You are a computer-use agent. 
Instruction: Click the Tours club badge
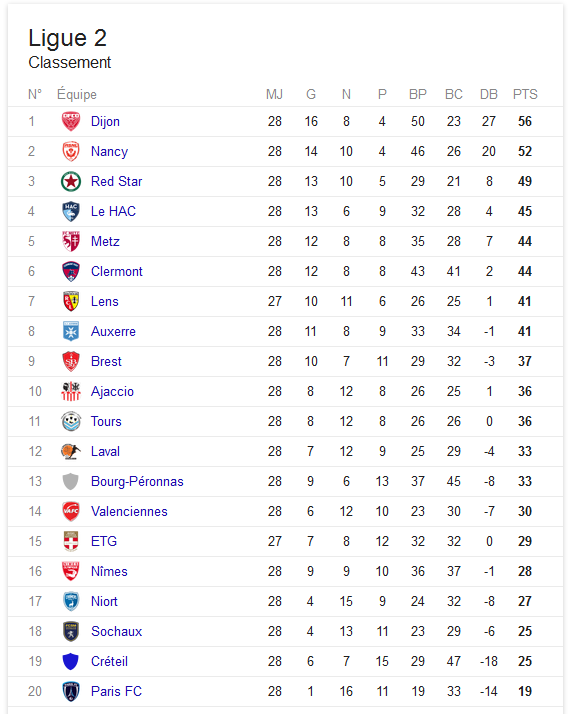[x=71, y=422]
